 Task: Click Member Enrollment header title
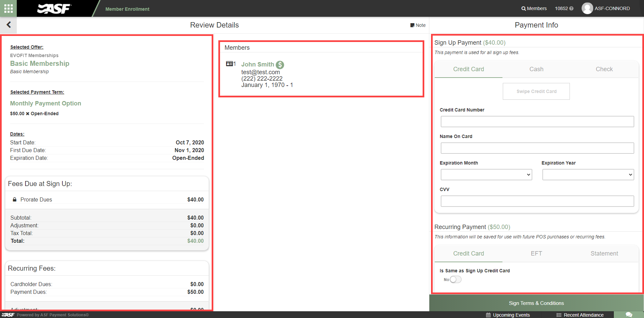click(x=127, y=9)
